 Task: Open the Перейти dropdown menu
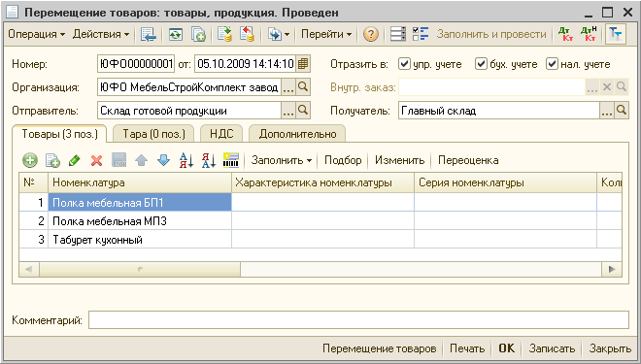tap(326, 34)
